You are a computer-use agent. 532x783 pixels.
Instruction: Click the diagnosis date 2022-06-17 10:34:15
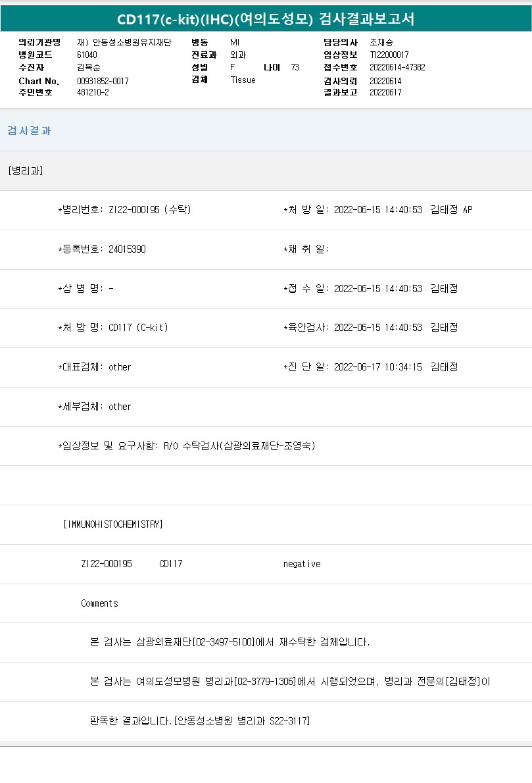coord(377,367)
